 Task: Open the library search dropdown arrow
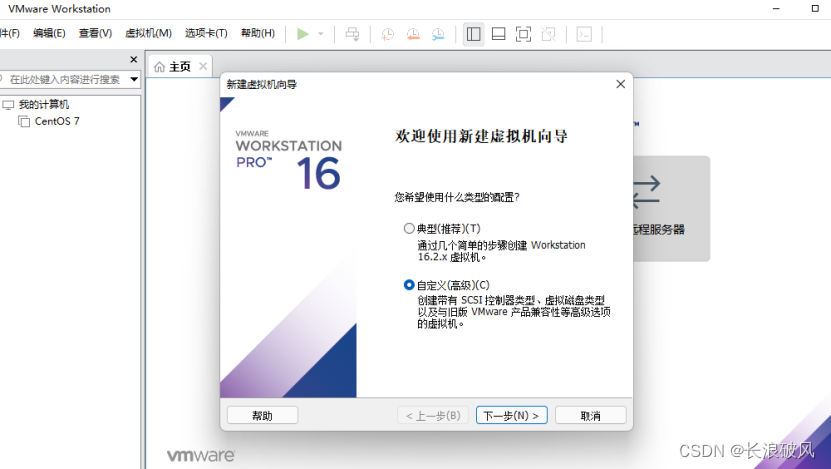point(134,79)
